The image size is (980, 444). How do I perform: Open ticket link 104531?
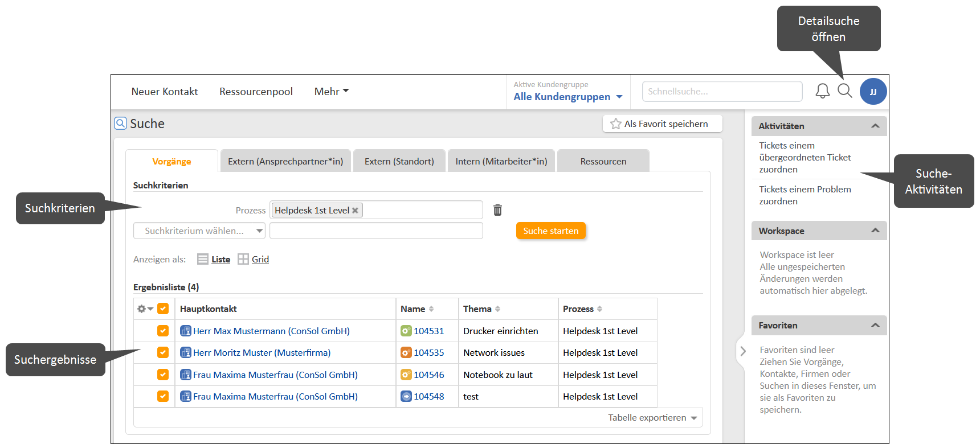428,331
